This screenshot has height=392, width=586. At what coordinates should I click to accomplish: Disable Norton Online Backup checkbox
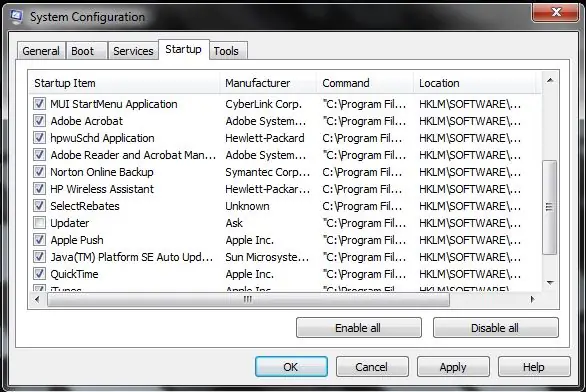pos(40,172)
